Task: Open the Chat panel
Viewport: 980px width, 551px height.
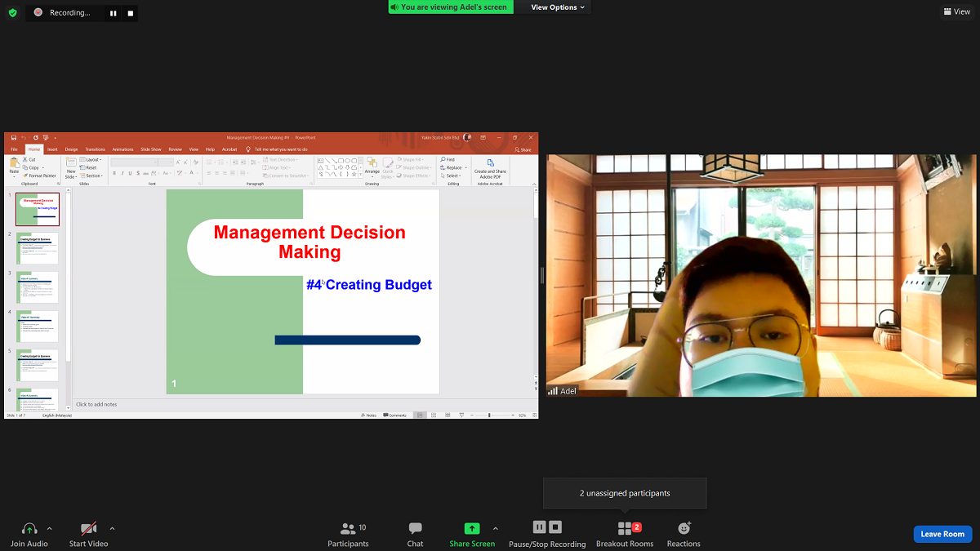Action: point(415,535)
